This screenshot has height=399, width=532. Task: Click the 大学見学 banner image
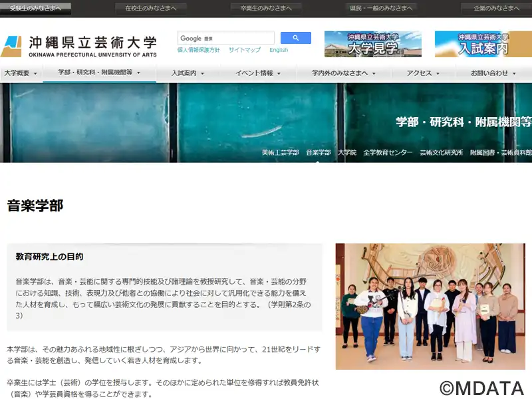(x=373, y=44)
